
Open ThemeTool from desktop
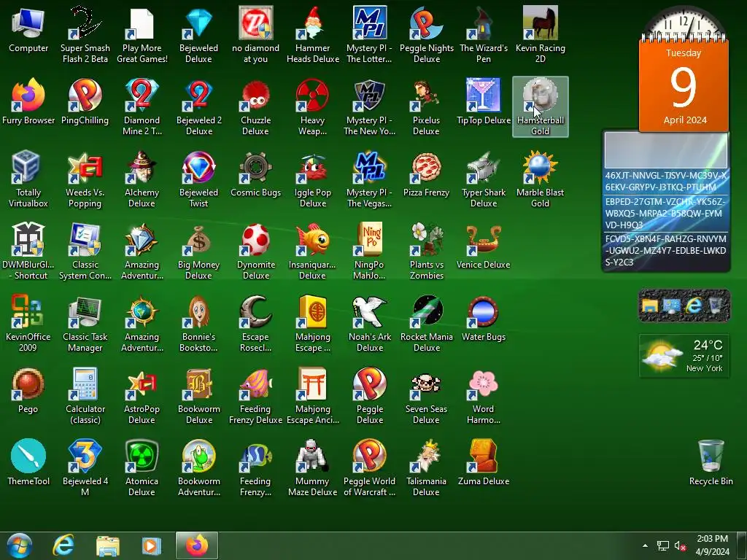[28, 462]
